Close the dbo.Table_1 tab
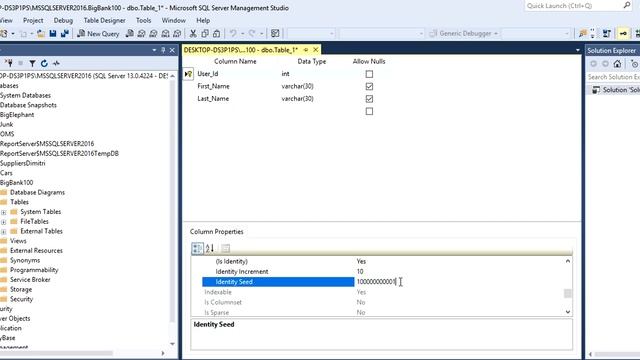Screen dimensions: 640x360 point(316,49)
